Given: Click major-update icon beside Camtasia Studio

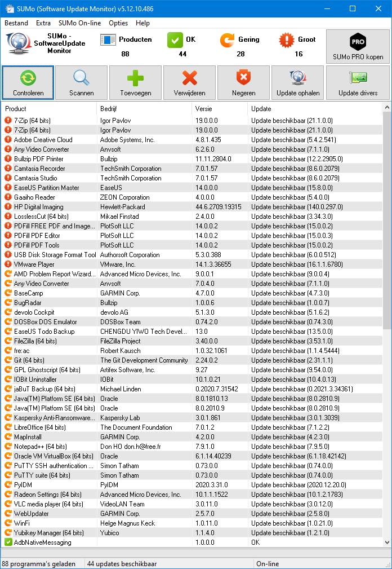Looking at the screenshot, I should (8, 178).
